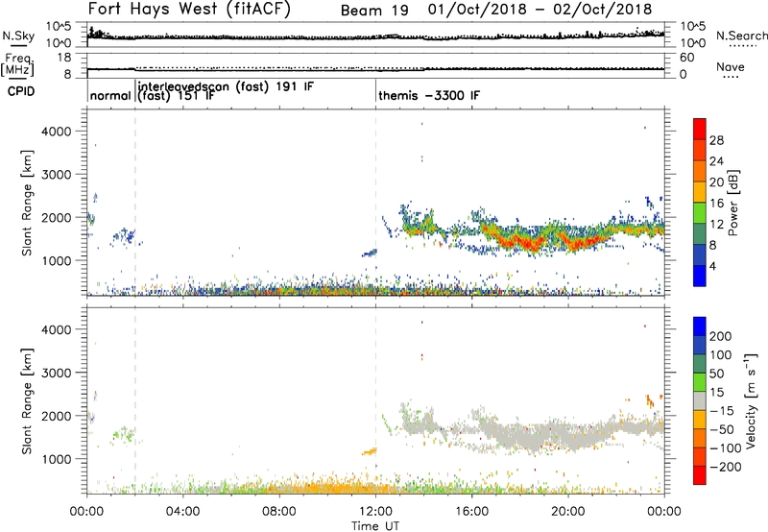Image resolution: width=768 pixels, height=532 pixels.
Task: Click the blue power patch near 01:30
Action: pyautogui.click(x=124, y=236)
